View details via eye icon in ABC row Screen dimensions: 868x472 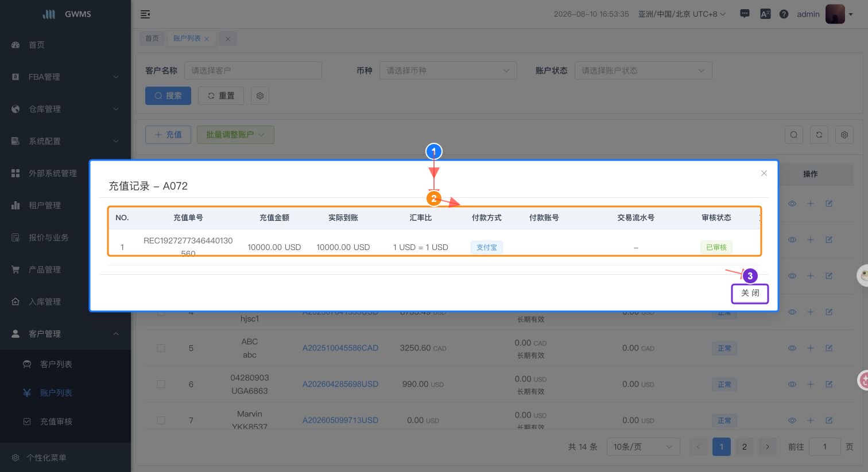tap(792, 348)
